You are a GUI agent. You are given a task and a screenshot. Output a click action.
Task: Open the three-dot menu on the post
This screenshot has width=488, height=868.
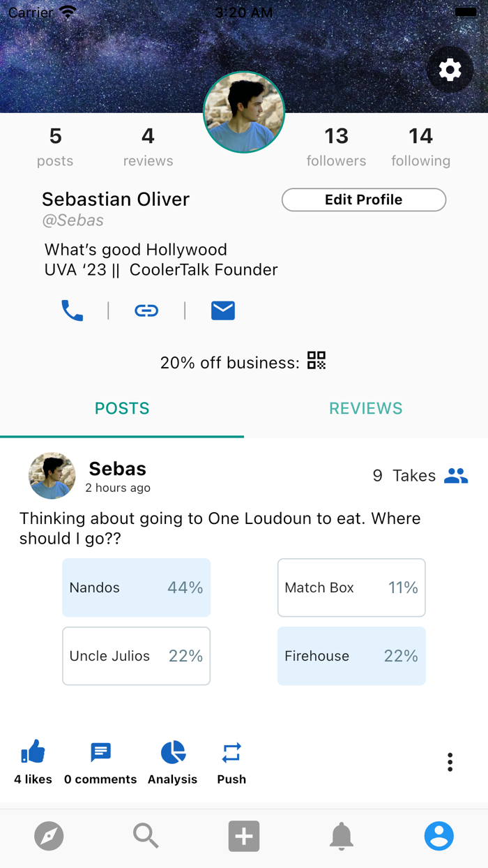coord(450,762)
